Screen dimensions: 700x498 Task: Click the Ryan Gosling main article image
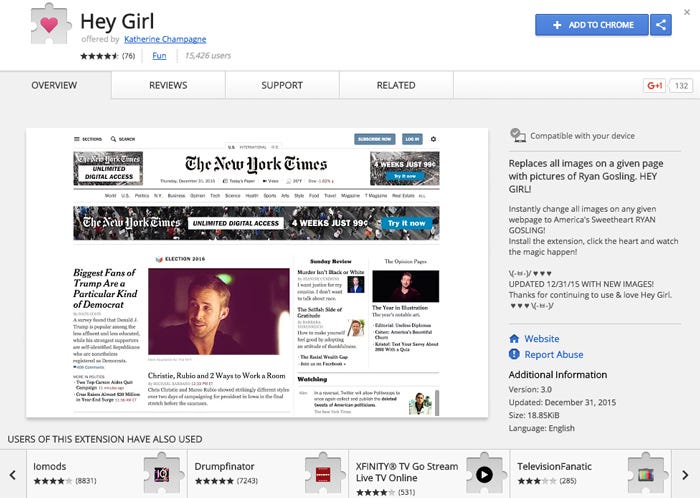(218, 311)
